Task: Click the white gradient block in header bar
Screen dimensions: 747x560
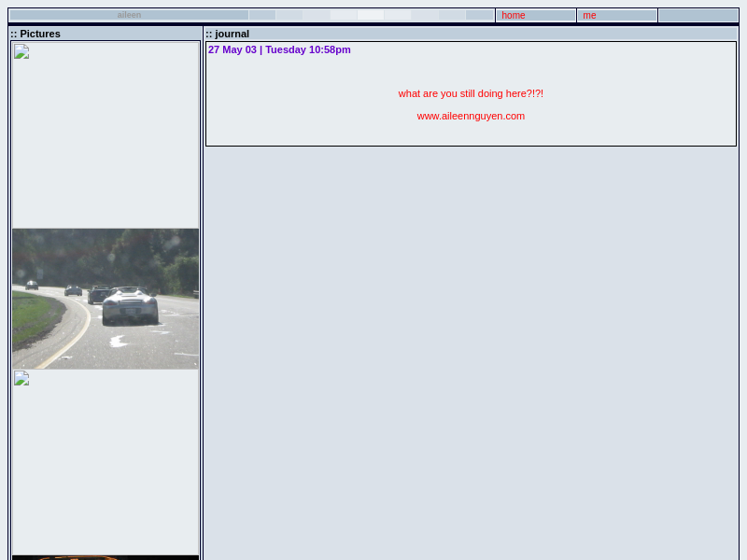Action: coord(371,15)
